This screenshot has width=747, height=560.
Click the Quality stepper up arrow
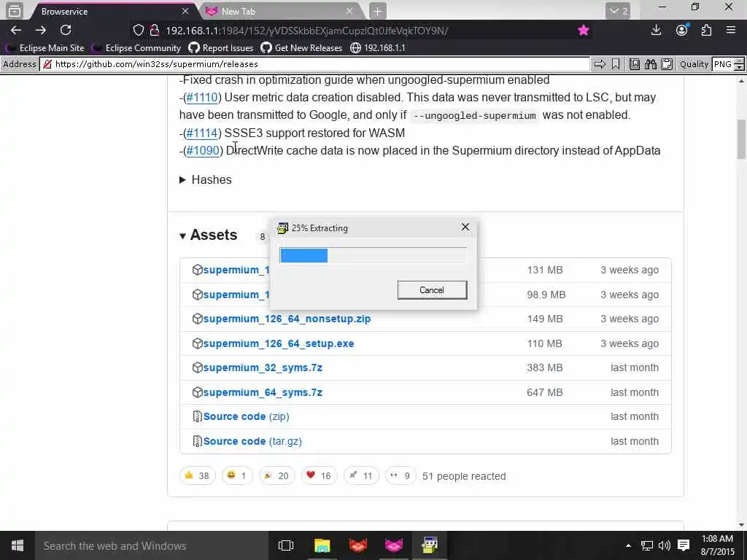tap(740, 61)
